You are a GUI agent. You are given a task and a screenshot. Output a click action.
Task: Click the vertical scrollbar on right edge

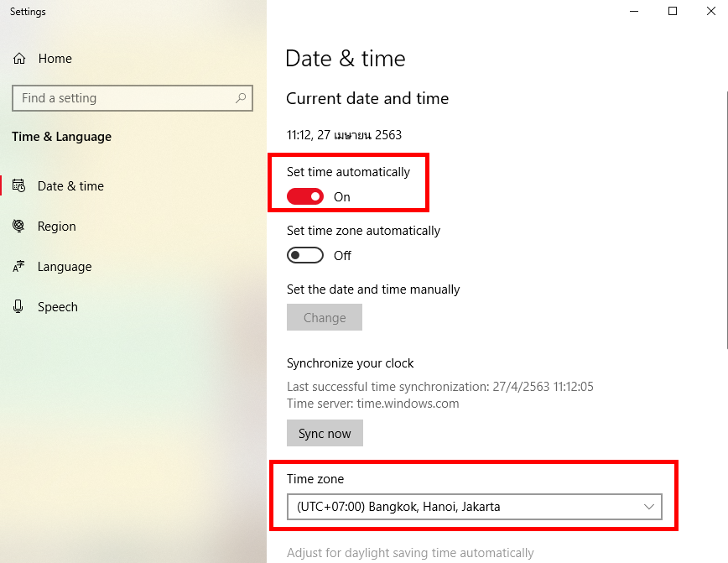(726, 219)
